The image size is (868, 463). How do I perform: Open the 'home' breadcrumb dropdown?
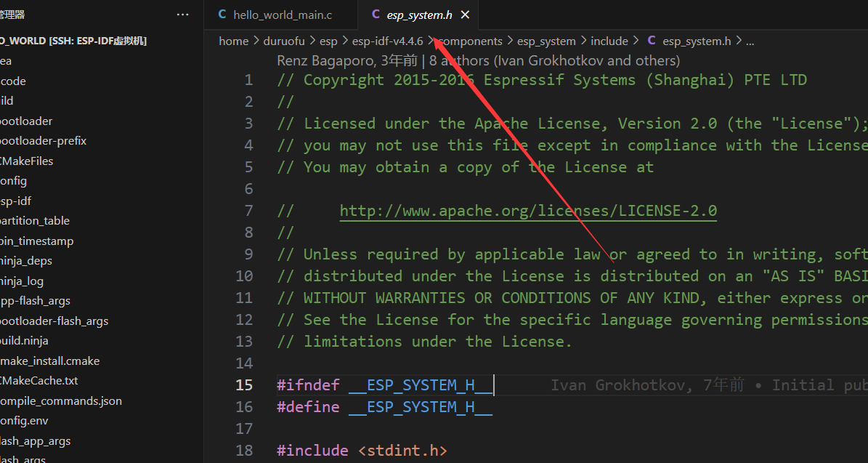(233, 41)
